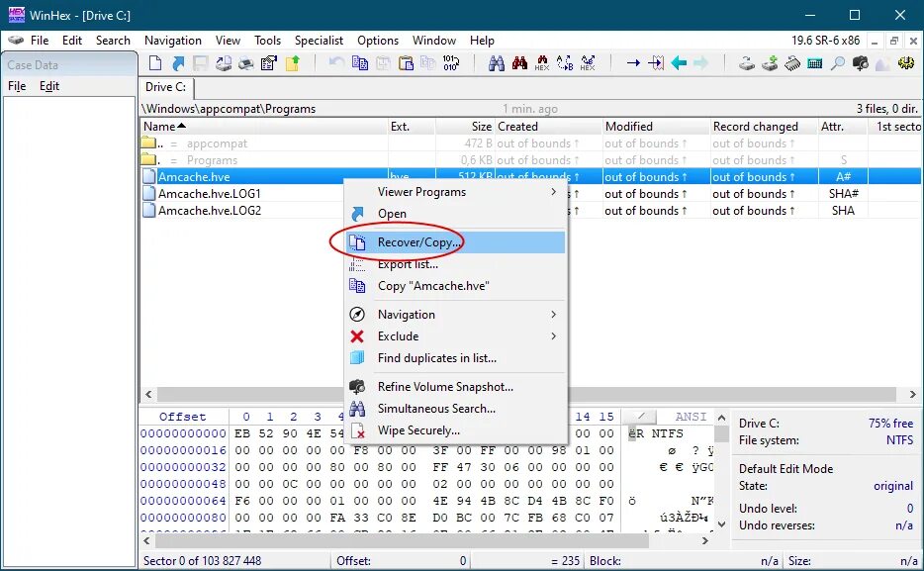Sort by the Record changed column header
This screenshot has height=571, width=924.
765,126
